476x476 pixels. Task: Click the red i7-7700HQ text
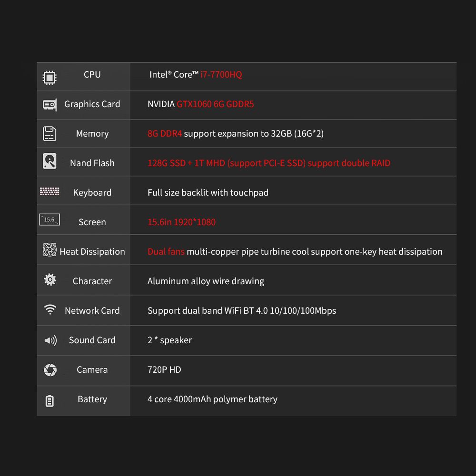pos(221,75)
